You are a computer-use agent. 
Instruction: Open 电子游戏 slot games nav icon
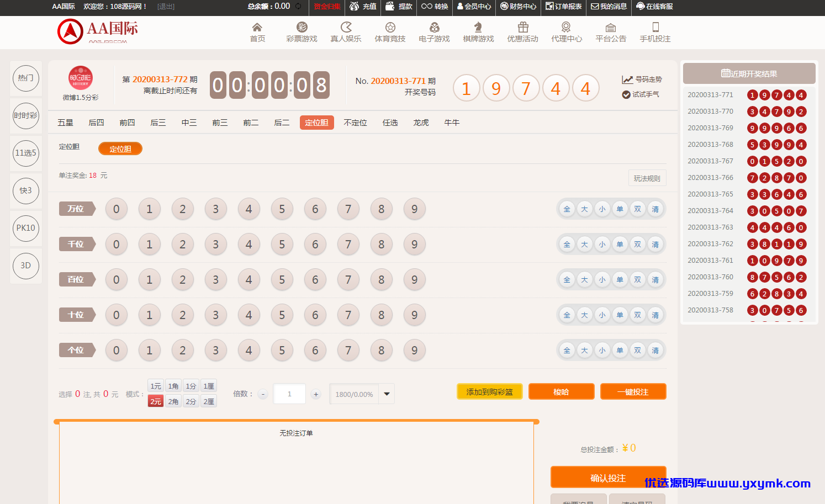pos(435,27)
